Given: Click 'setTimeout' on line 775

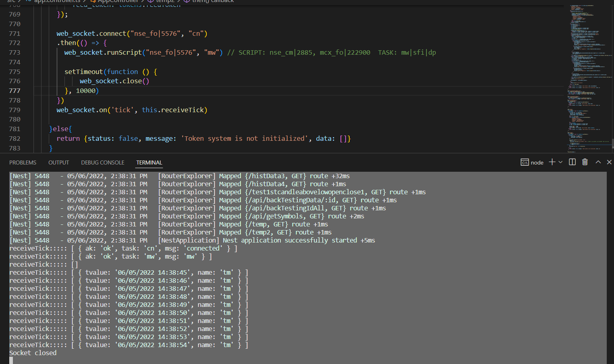Looking at the screenshot, I should coord(84,72).
